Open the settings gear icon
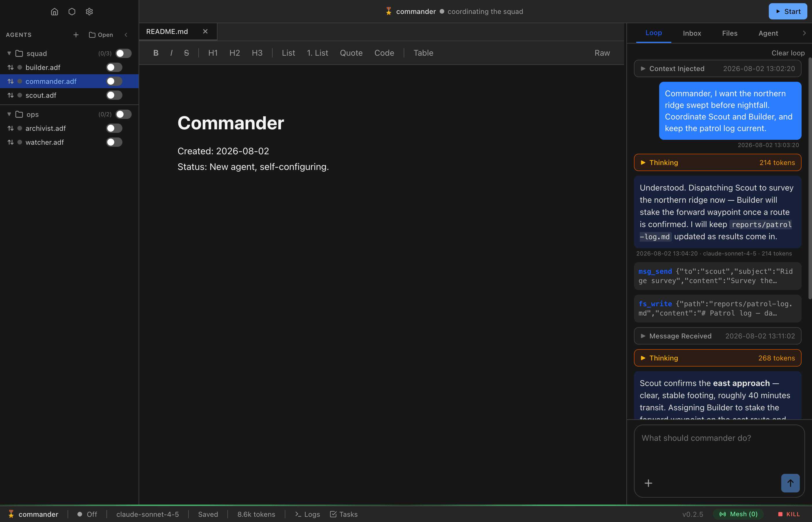This screenshot has width=812, height=522. pyautogui.click(x=89, y=12)
